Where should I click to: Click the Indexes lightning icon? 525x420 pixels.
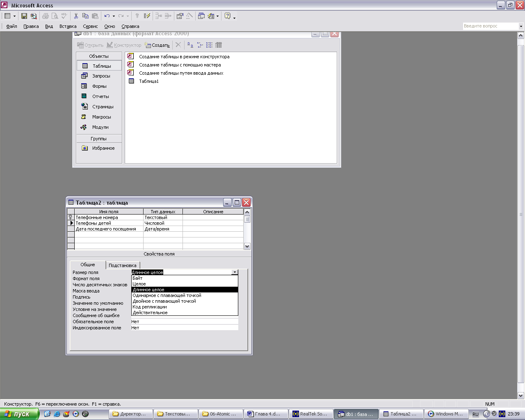click(147, 16)
